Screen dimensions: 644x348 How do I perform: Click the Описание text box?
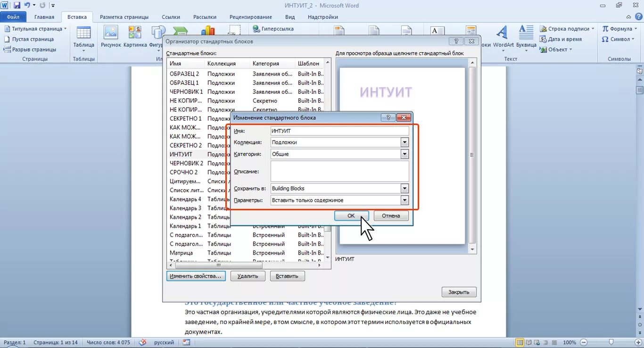(340, 171)
